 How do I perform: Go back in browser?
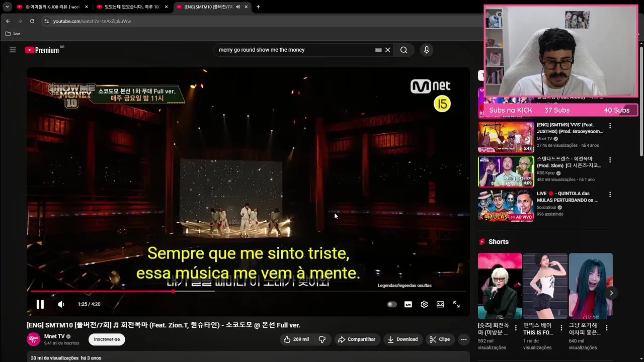tap(8, 21)
